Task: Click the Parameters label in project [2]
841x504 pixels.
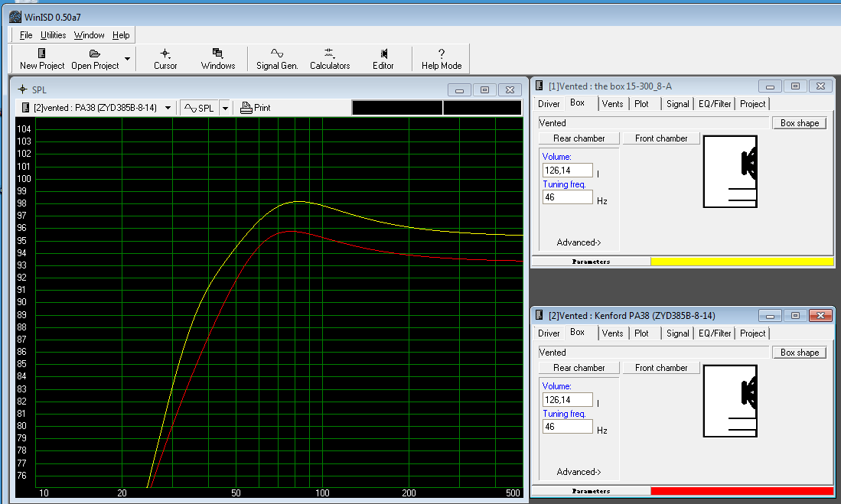Action: point(591,491)
